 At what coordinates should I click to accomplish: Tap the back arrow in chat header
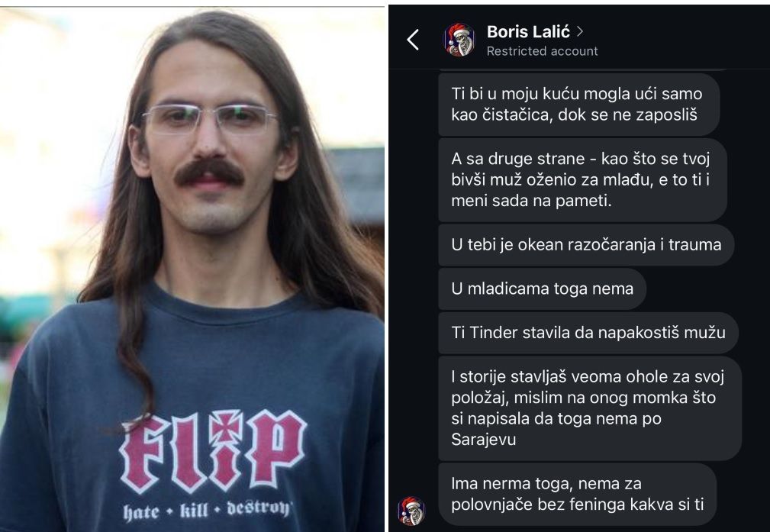tap(413, 40)
